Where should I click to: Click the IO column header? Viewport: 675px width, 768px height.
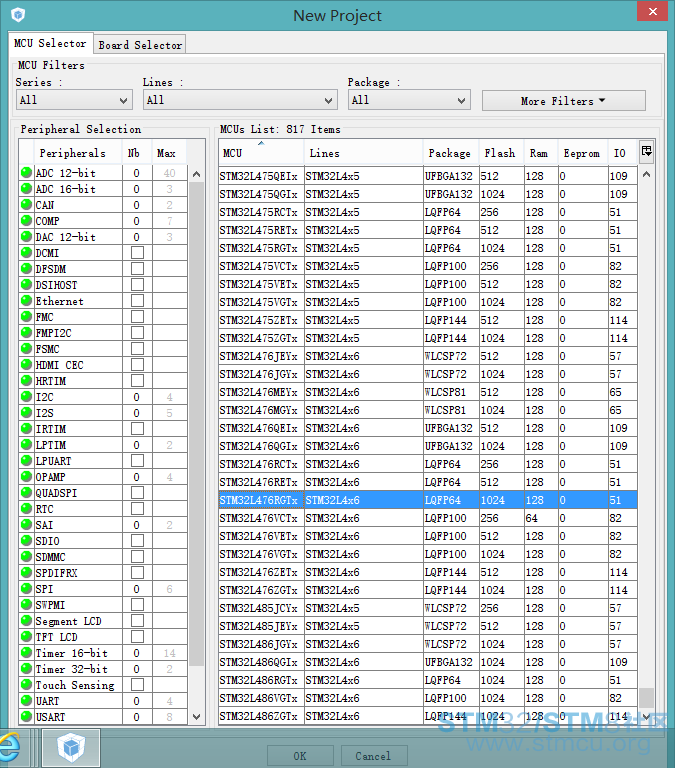[620, 153]
